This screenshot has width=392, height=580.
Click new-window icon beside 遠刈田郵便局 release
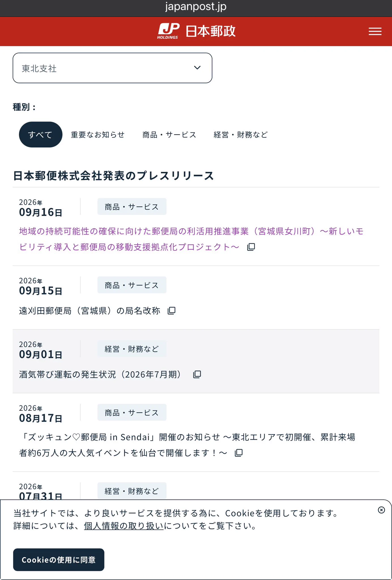point(172,311)
